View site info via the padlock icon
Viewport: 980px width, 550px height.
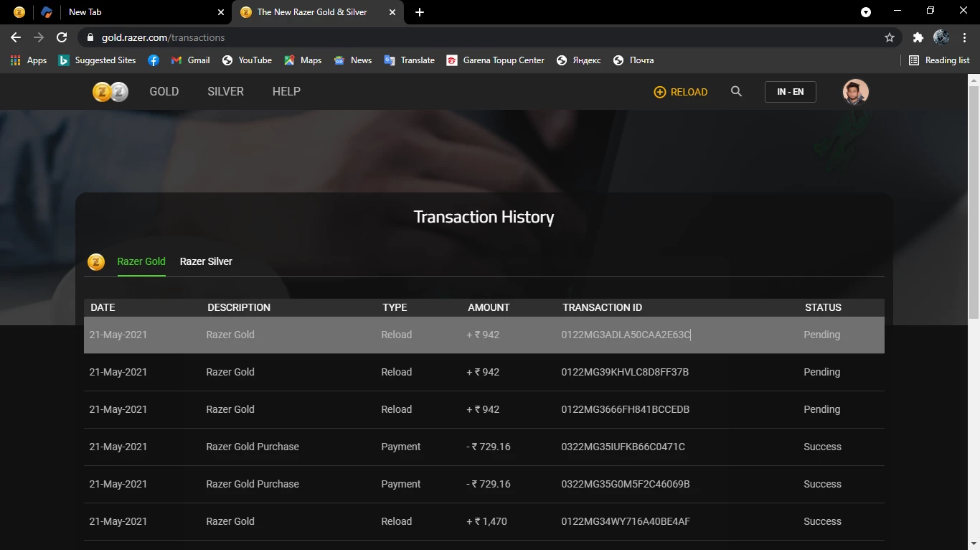click(90, 37)
